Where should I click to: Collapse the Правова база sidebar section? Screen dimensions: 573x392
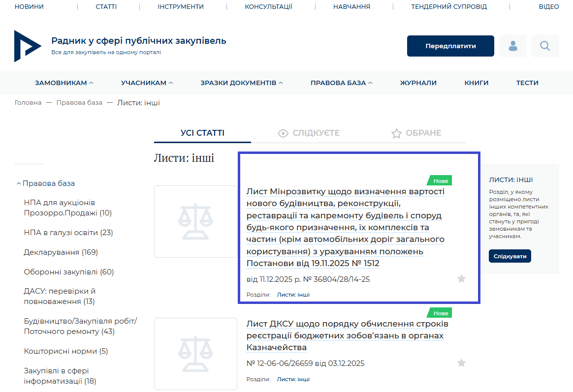[45, 183]
